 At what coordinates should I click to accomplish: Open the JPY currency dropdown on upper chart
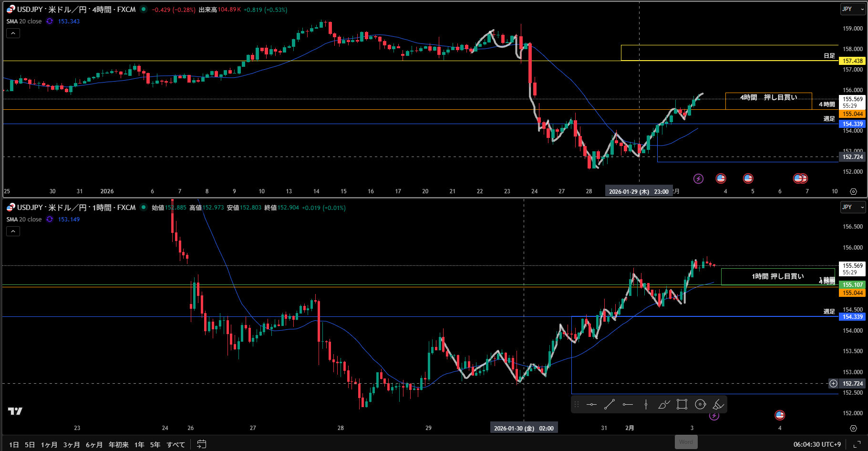[852, 9]
